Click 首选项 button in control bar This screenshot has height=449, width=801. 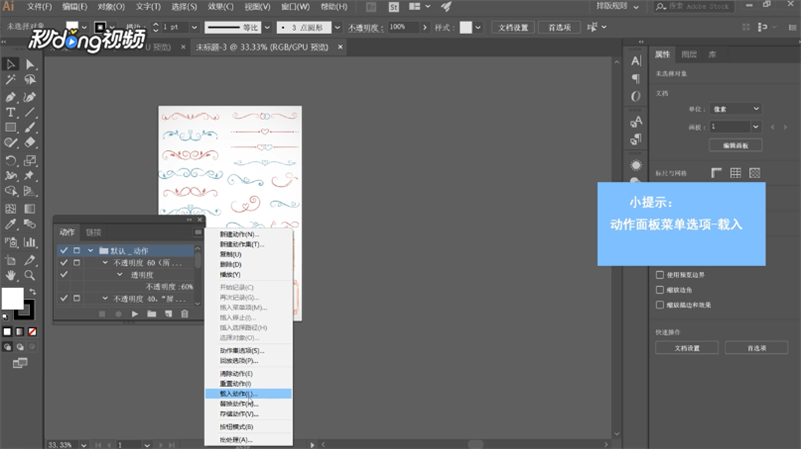[x=559, y=27]
